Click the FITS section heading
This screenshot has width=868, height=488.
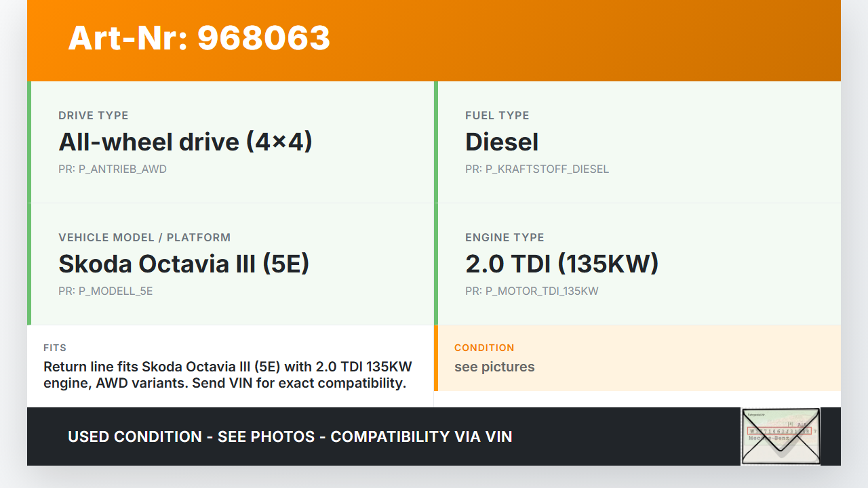coord(55,348)
